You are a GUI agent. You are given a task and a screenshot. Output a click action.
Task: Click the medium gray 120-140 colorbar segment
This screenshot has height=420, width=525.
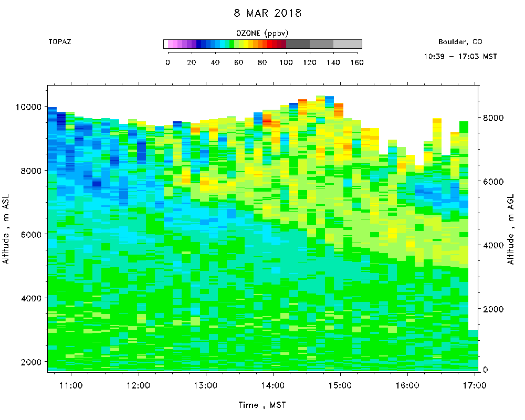(x=321, y=44)
